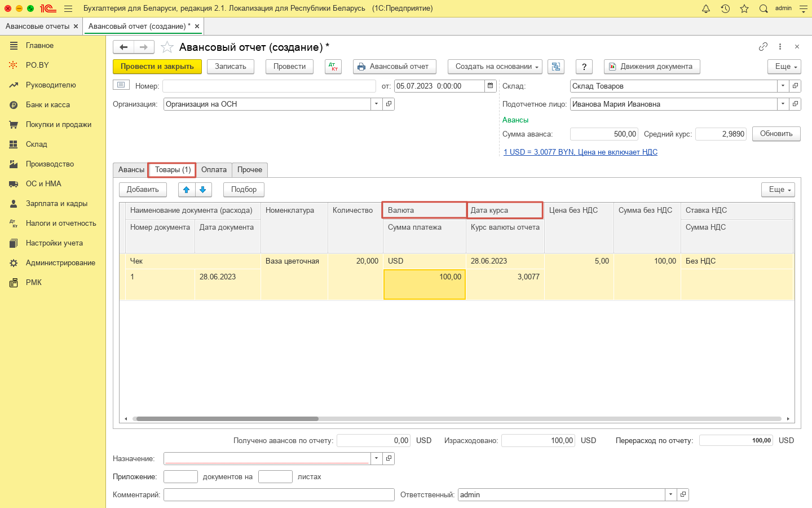
Task: Switch to the Оплата tab
Action: 214,170
